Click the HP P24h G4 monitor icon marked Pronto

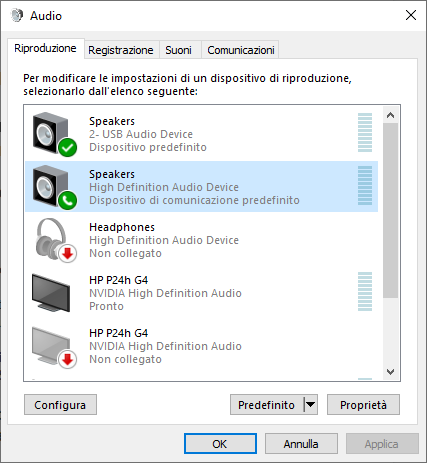(x=51, y=293)
